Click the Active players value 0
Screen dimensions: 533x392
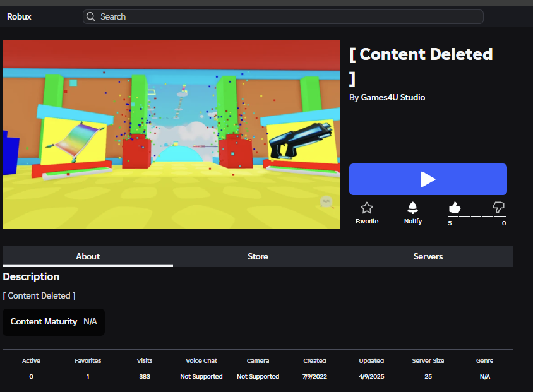tap(32, 376)
